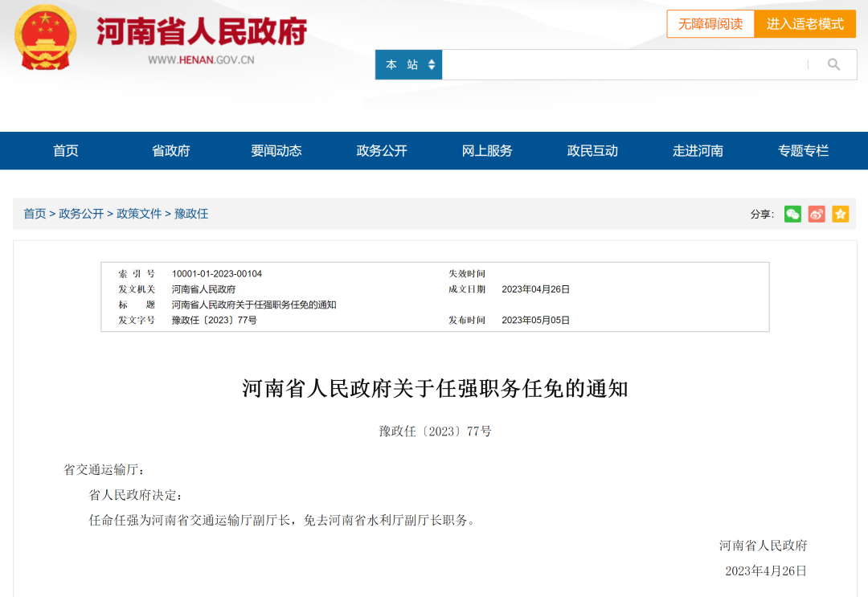Open the 要闻动态 navigation menu item
Viewport: 868px width, 597px height.
click(x=276, y=150)
